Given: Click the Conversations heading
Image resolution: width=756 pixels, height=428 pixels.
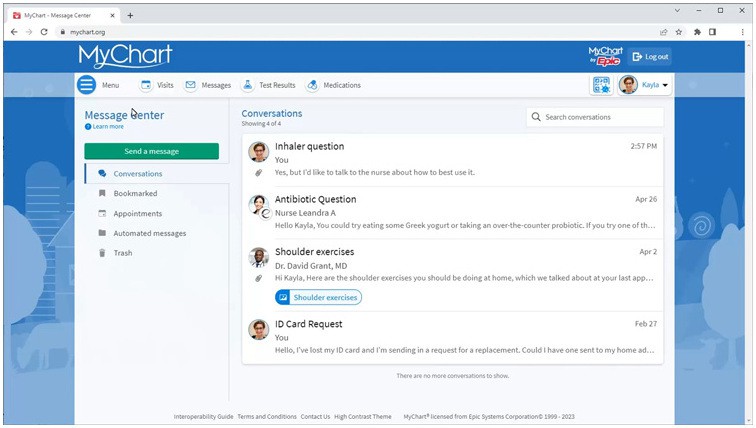Looking at the screenshot, I should [271, 113].
